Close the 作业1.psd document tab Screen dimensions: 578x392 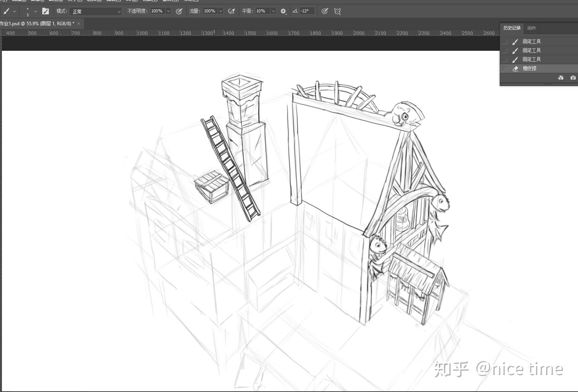pyautogui.click(x=79, y=24)
